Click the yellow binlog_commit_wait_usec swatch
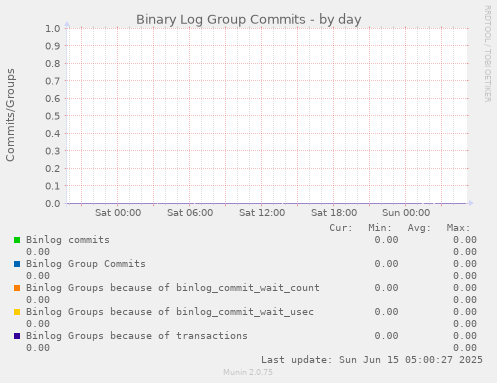Screen dimensions: 497x383 click(x=17, y=312)
